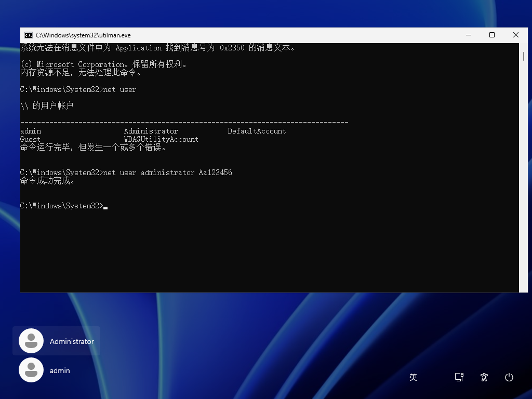This screenshot has height=399, width=532.
Task: Click 'DefaultAccount' in the user list
Action: [x=257, y=131]
